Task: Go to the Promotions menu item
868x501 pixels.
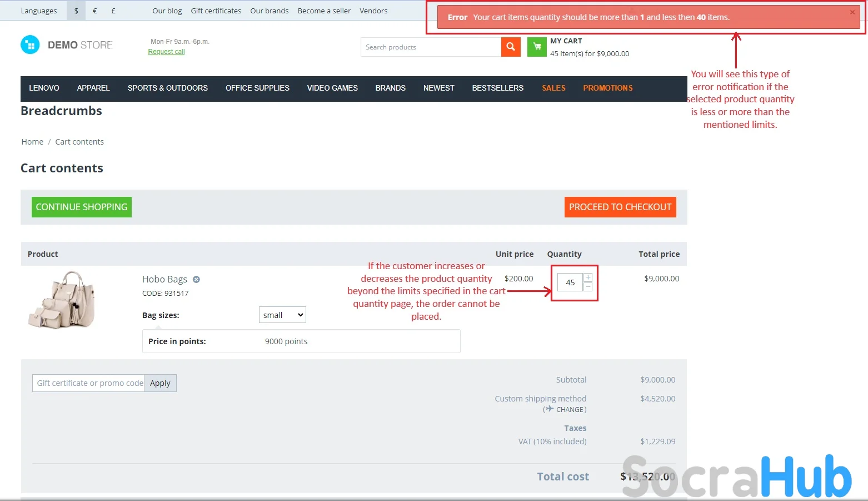Action: pyautogui.click(x=607, y=88)
